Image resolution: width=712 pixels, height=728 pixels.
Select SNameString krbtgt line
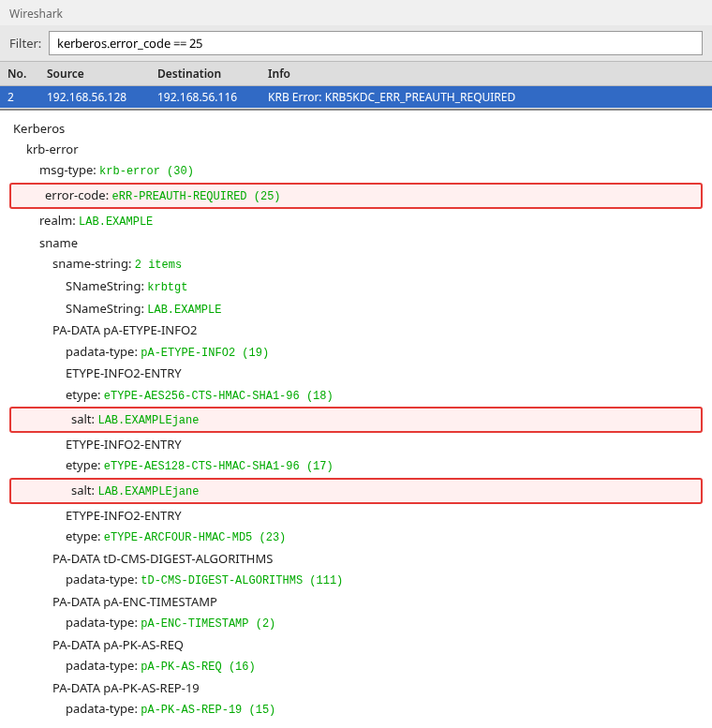point(126,287)
